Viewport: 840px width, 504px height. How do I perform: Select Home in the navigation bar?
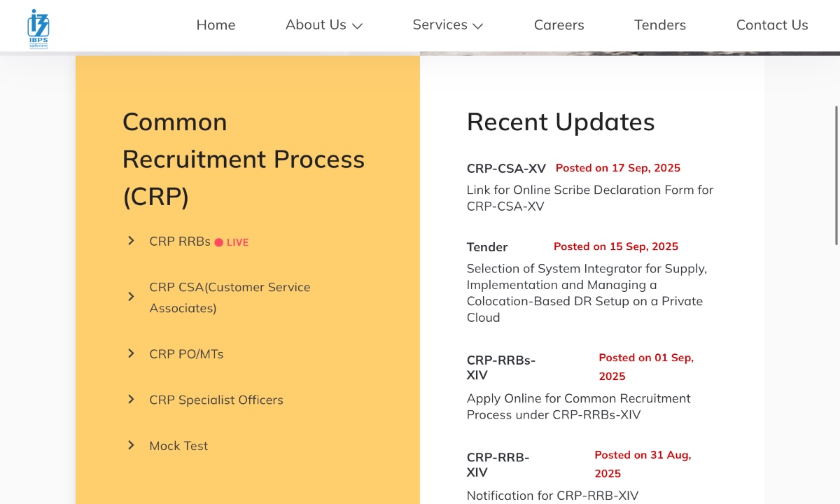[x=216, y=24]
